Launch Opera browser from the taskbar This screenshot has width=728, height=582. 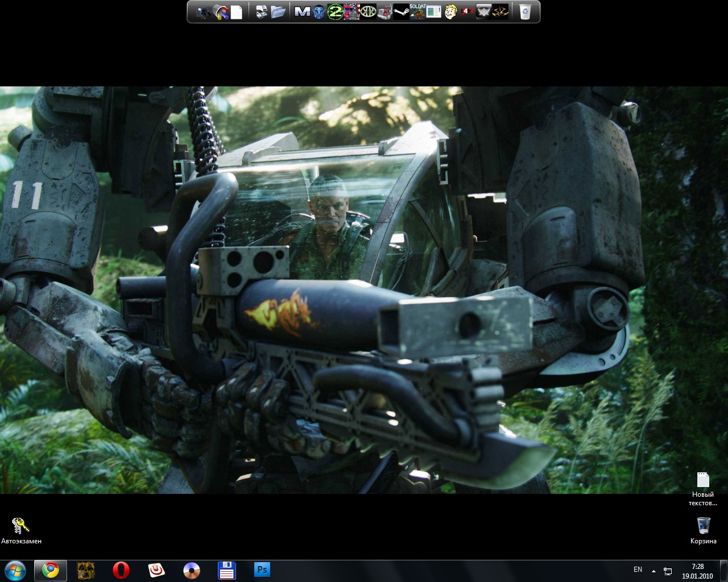pos(121,569)
